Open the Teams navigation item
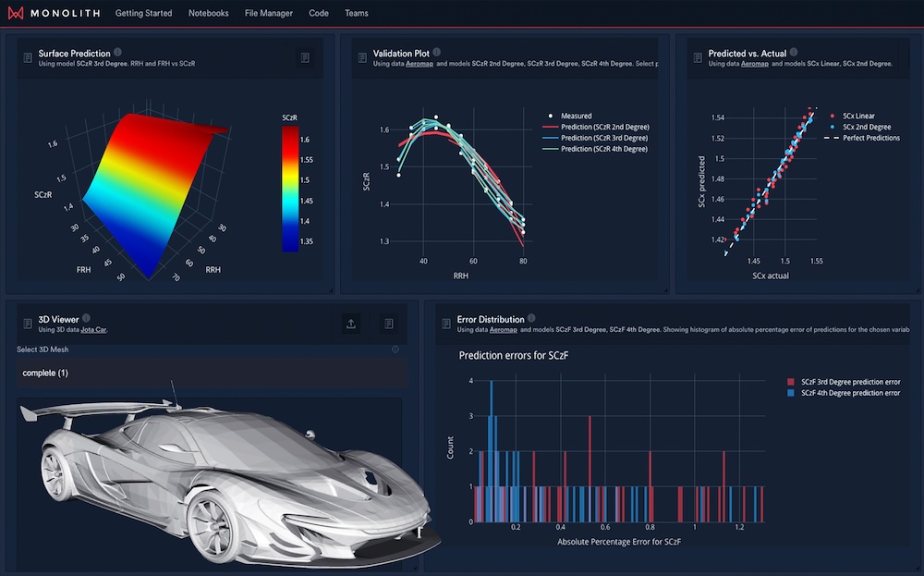Viewport: 924px width, 576px height. [x=356, y=13]
